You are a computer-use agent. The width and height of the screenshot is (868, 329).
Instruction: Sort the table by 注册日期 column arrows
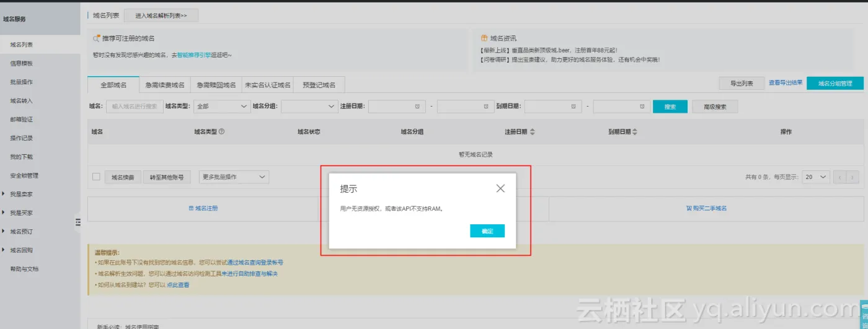[x=532, y=132]
